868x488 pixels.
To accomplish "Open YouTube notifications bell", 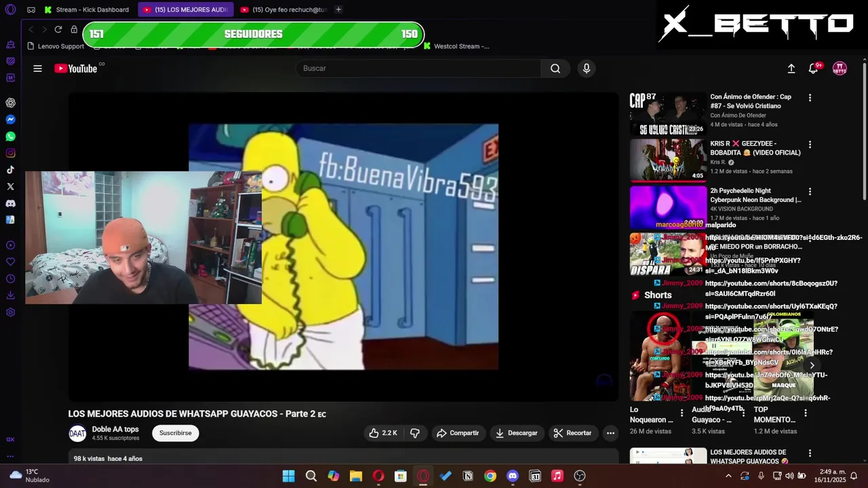I will point(813,68).
